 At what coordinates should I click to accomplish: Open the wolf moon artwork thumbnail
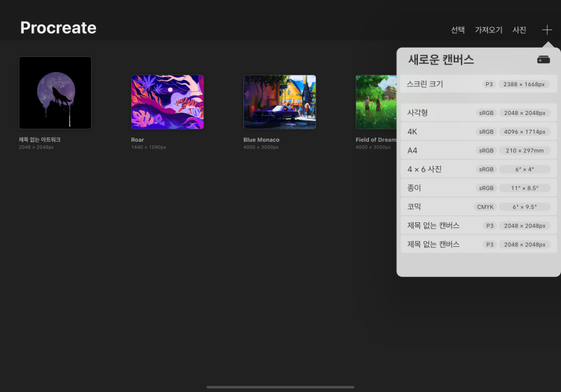point(55,93)
